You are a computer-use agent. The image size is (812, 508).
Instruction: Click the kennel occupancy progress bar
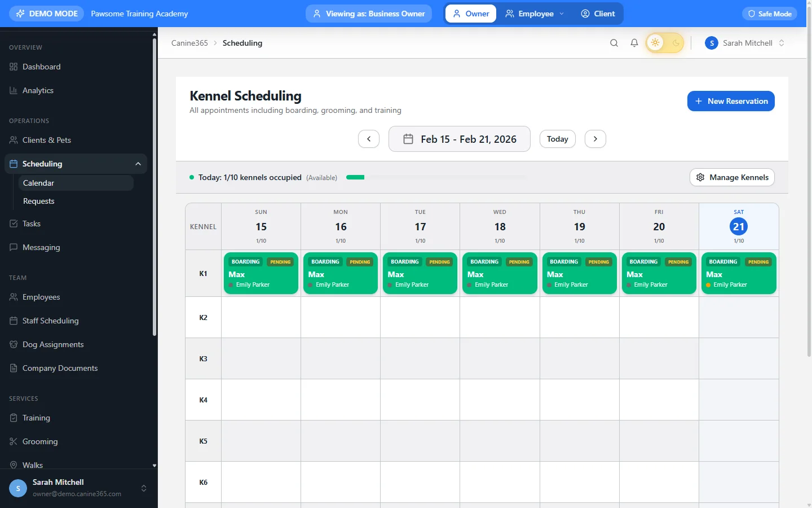point(436,177)
